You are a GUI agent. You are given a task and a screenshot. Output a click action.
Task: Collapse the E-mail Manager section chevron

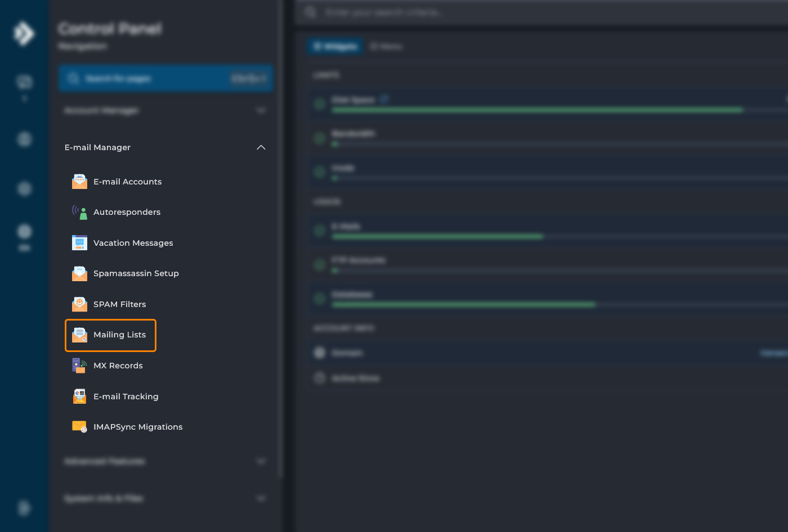(x=261, y=147)
